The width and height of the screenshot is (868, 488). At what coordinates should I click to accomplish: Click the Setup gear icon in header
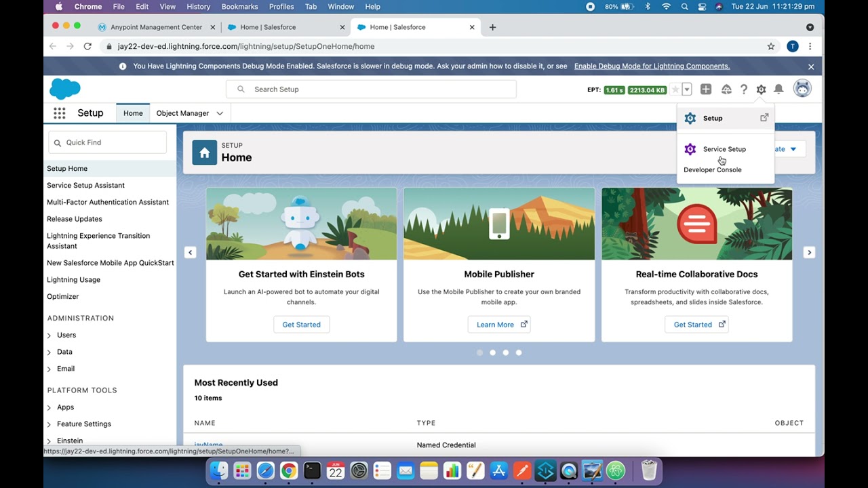pyautogui.click(x=761, y=89)
